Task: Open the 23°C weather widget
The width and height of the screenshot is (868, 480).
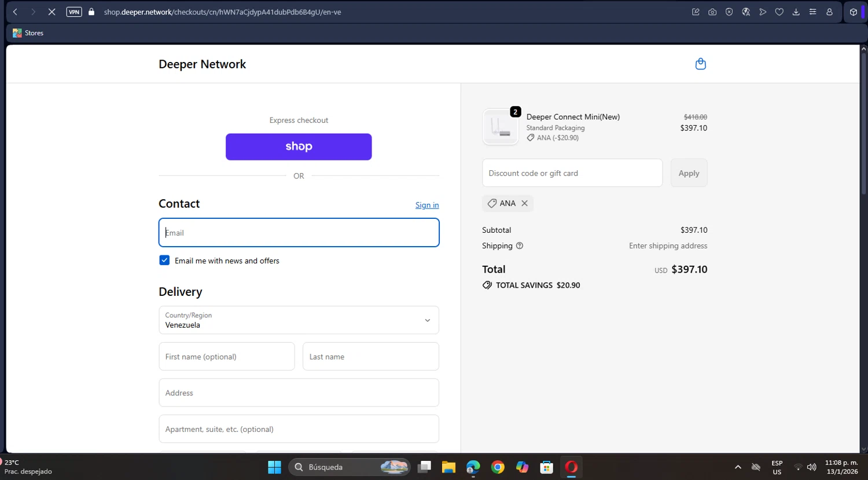Action: point(27,467)
